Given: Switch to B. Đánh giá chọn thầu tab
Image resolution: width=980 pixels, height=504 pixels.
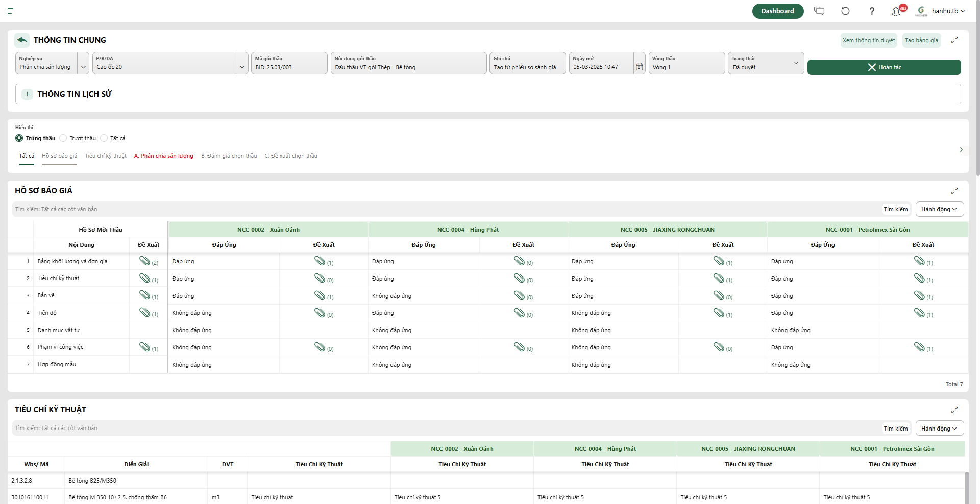Looking at the screenshot, I should (229, 156).
